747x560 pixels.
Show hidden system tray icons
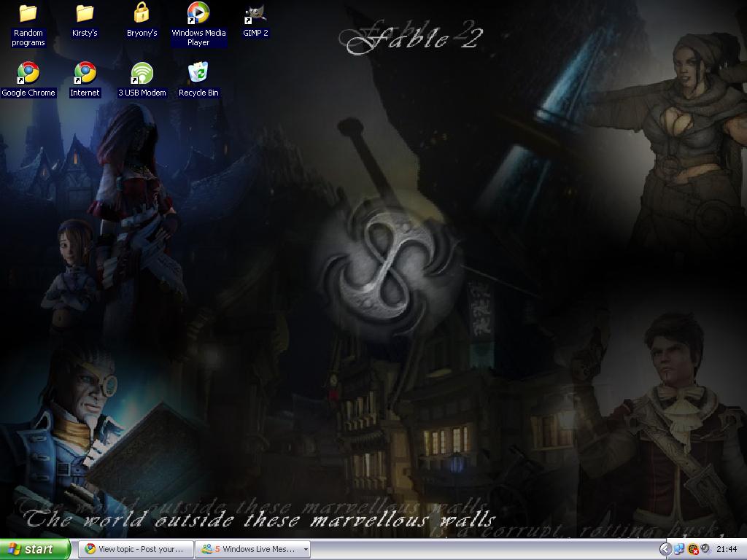[x=665, y=549]
